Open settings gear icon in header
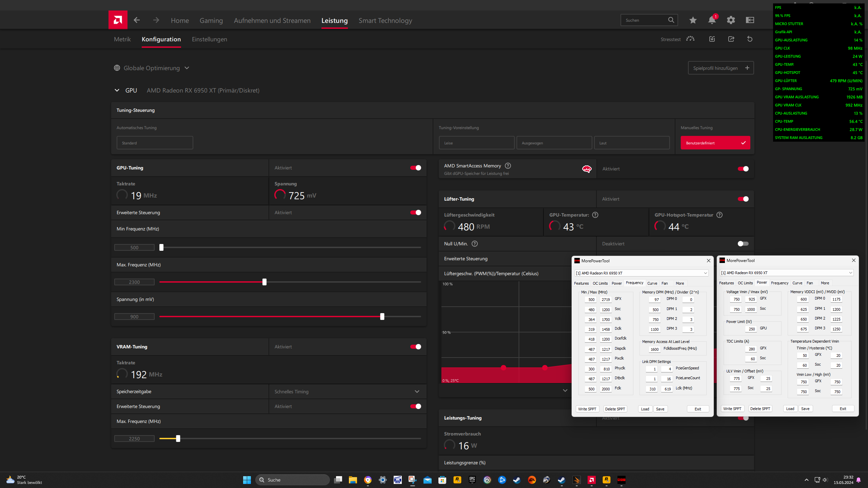Viewport: 868px width, 488px height. tap(731, 20)
